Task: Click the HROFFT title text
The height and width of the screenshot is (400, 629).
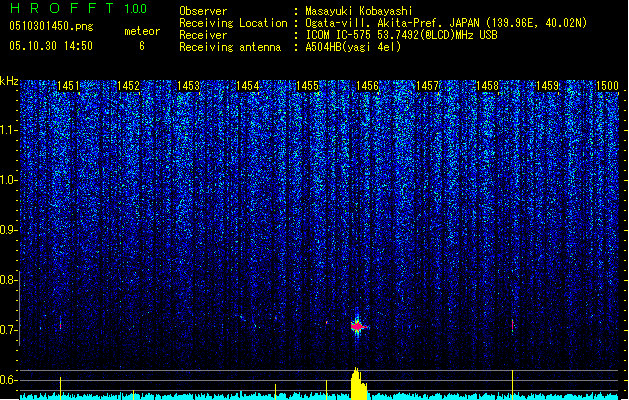Action: pyautogui.click(x=62, y=8)
